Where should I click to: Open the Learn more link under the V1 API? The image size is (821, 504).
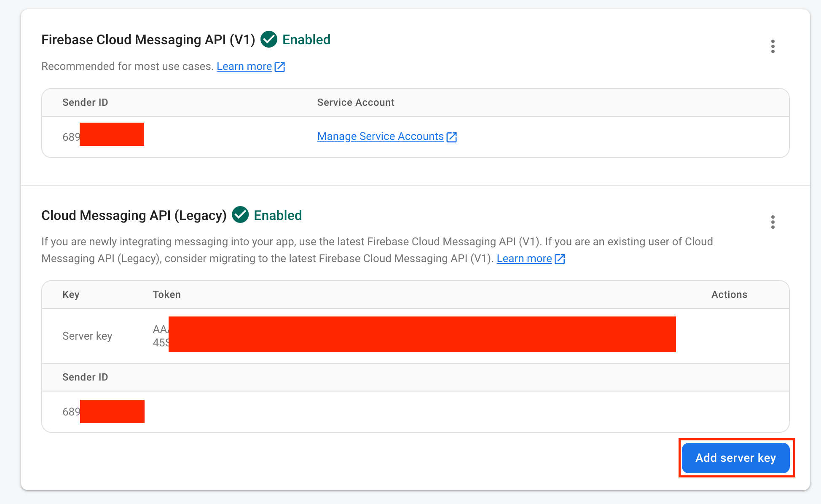(x=244, y=67)
